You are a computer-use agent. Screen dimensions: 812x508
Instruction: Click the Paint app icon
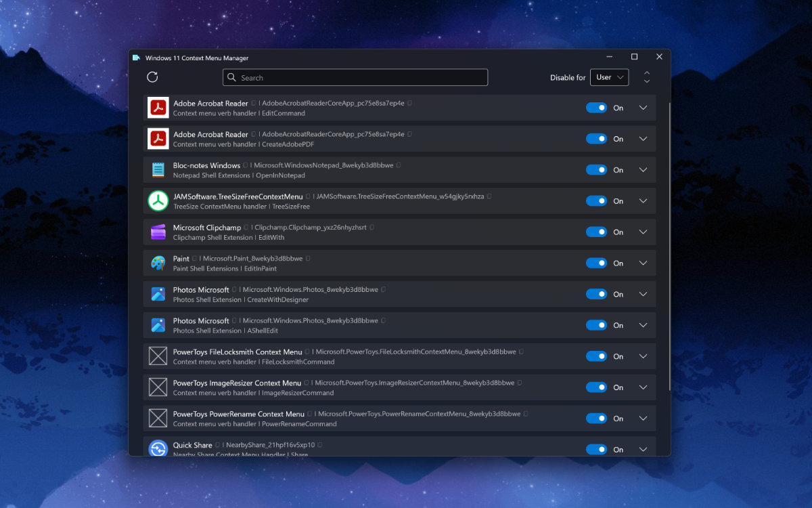[x=158, y=263]
